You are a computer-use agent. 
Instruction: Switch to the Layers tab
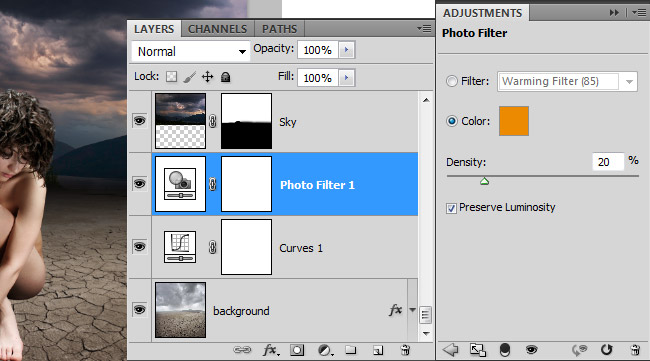point(154,29)
